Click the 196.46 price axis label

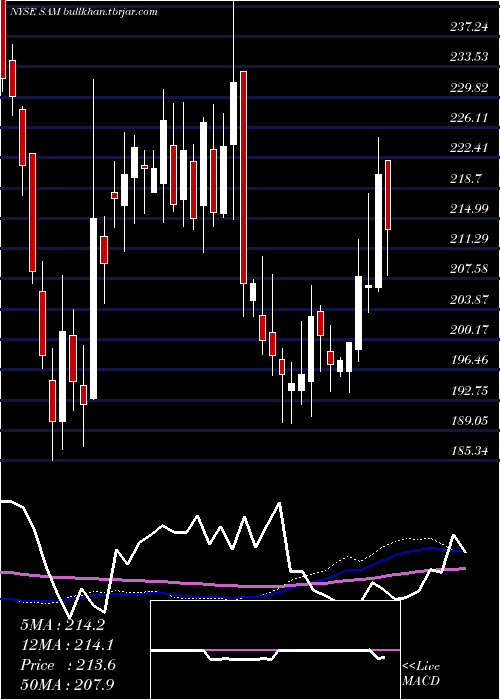tap(470, 361)
